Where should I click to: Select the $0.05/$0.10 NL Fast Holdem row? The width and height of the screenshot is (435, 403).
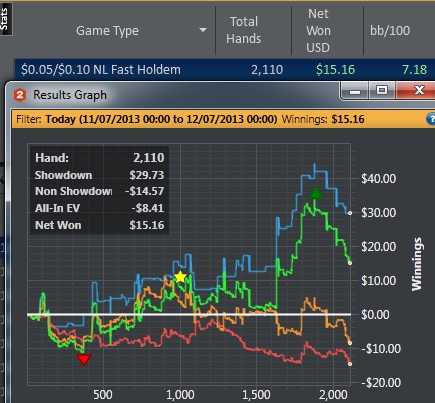[x=225, y=70]
